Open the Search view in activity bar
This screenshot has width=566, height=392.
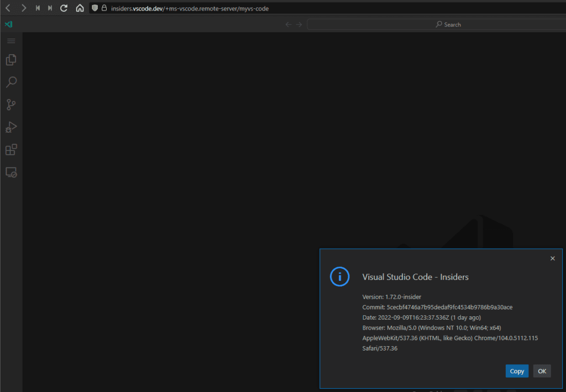(x=11, y=82)
